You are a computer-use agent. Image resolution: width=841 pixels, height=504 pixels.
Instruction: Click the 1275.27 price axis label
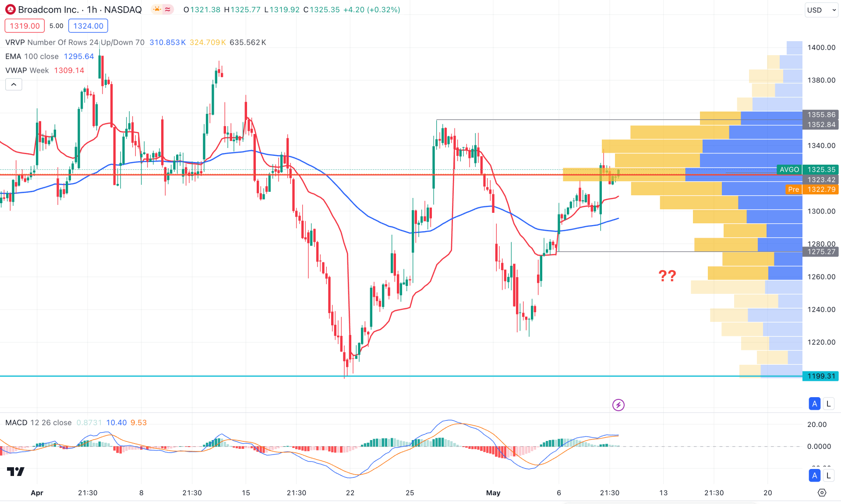(x=820, y=252)
